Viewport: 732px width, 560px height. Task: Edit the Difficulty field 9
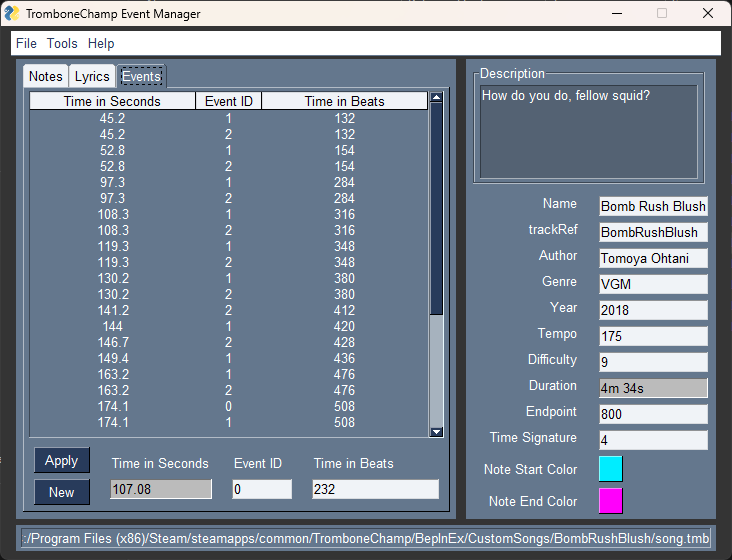click(653, 362)
